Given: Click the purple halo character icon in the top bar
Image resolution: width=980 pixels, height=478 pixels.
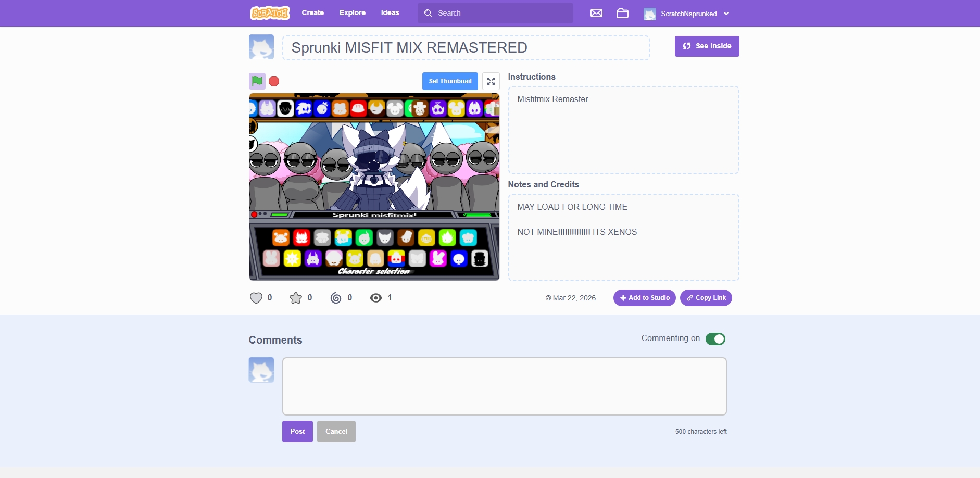Looking at the screenshot, I should [438, 108].
